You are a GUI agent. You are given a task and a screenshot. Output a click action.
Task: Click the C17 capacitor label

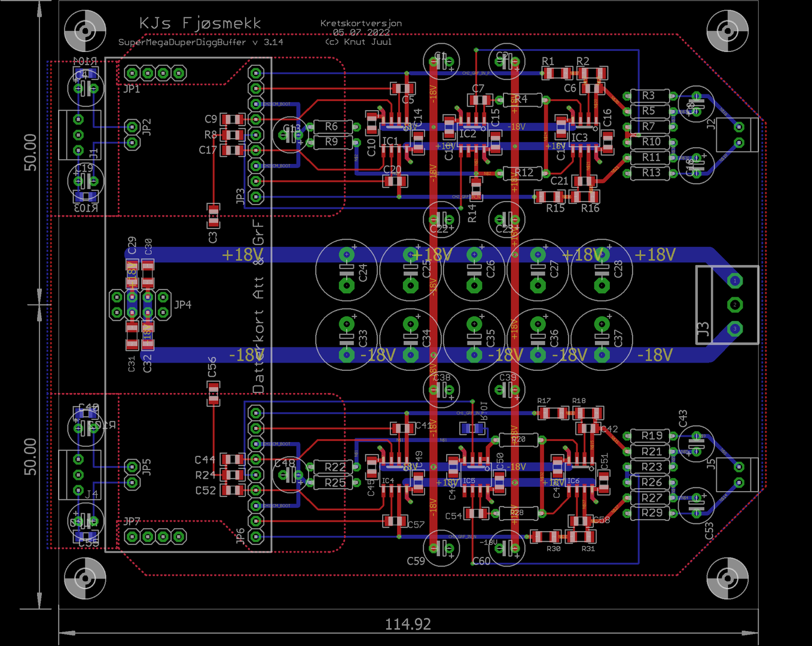point(208,150)
